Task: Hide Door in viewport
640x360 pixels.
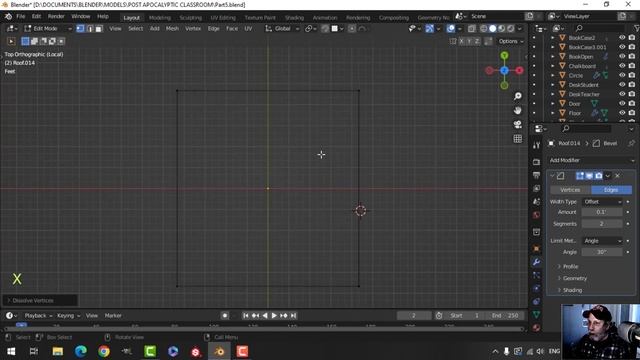Action: (622, 103)
